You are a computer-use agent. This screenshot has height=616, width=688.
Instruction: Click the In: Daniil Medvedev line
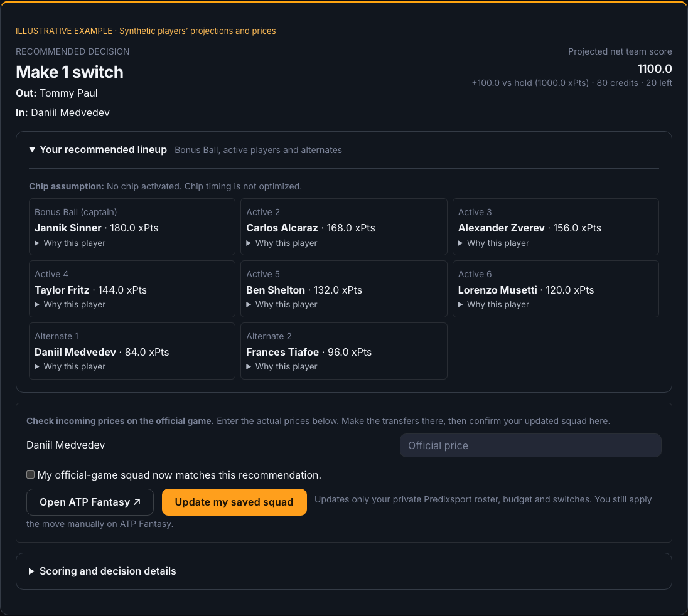[63, 113]
